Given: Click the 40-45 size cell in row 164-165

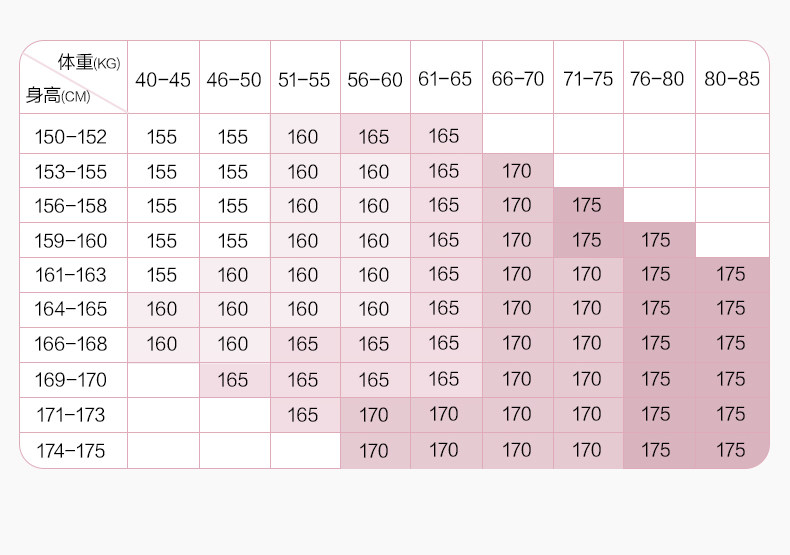Looking at the screenshot, I should click(x=162, y=310).
